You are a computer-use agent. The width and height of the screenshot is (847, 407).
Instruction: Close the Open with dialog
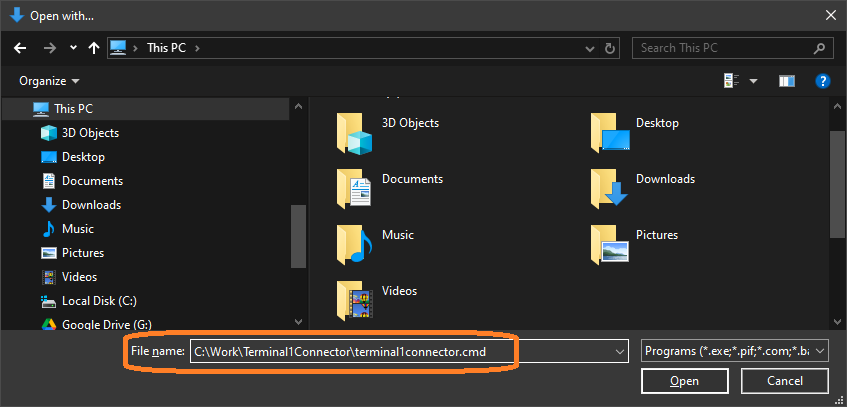[x=831, y=16]
